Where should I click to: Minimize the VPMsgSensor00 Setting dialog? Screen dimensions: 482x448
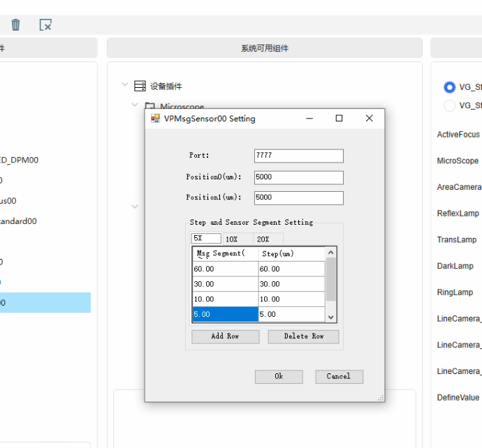[x=309, y=119]
